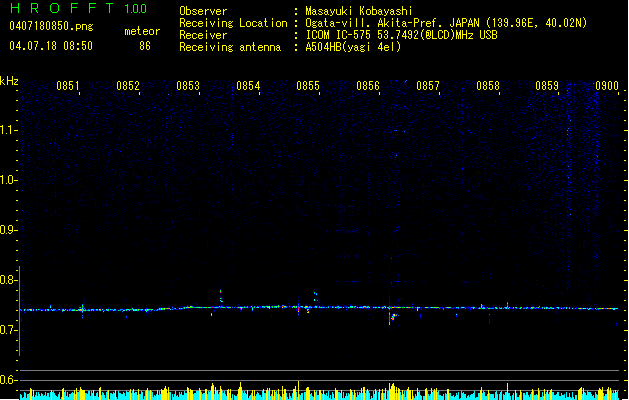
Task: Click the 0.6 kHz axis label
Action: coord(8,380)
